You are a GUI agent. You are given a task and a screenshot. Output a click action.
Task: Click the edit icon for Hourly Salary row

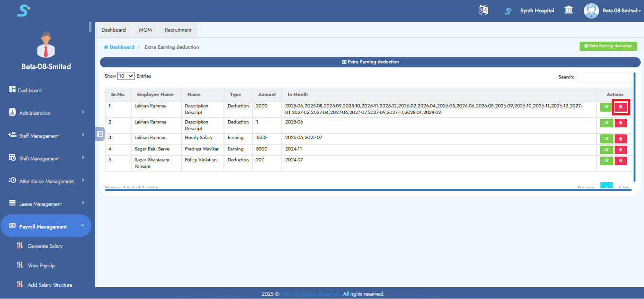pos(606,139)
